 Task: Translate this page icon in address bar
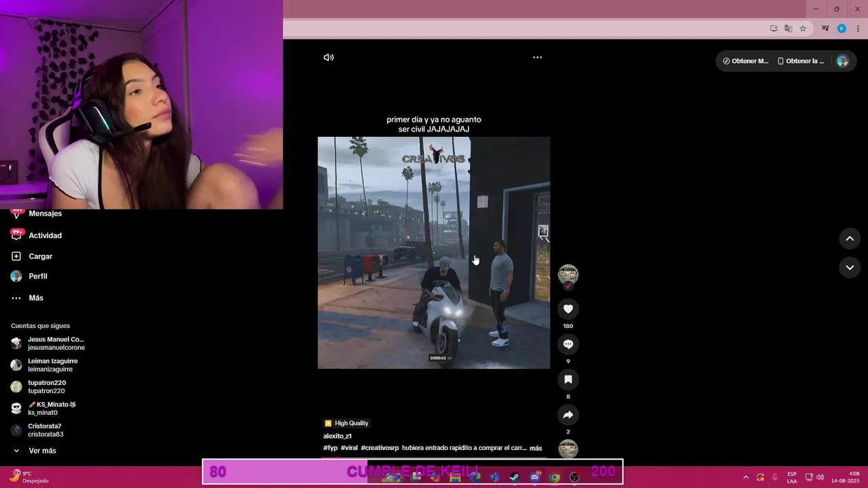click(788, 28)
